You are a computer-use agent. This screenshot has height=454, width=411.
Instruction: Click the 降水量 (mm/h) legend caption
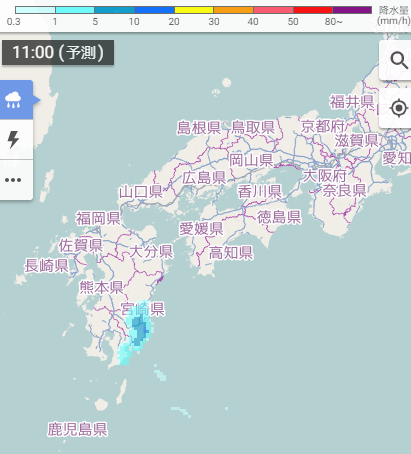[x=393, y=15]
